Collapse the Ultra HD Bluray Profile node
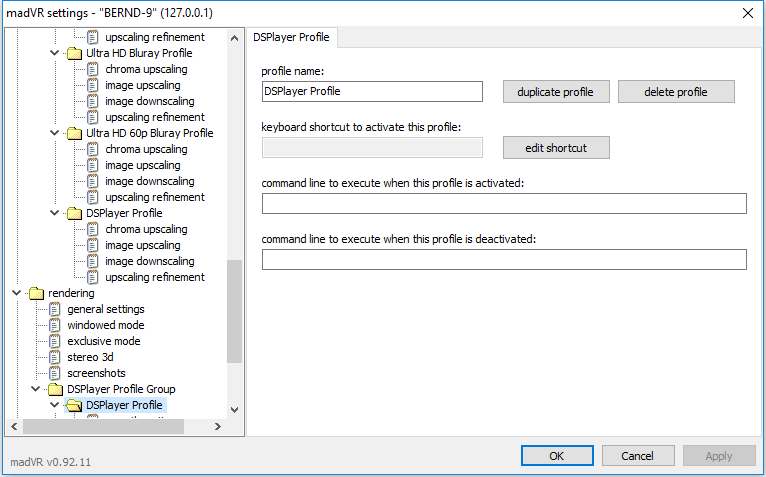 tap(55, 53)
